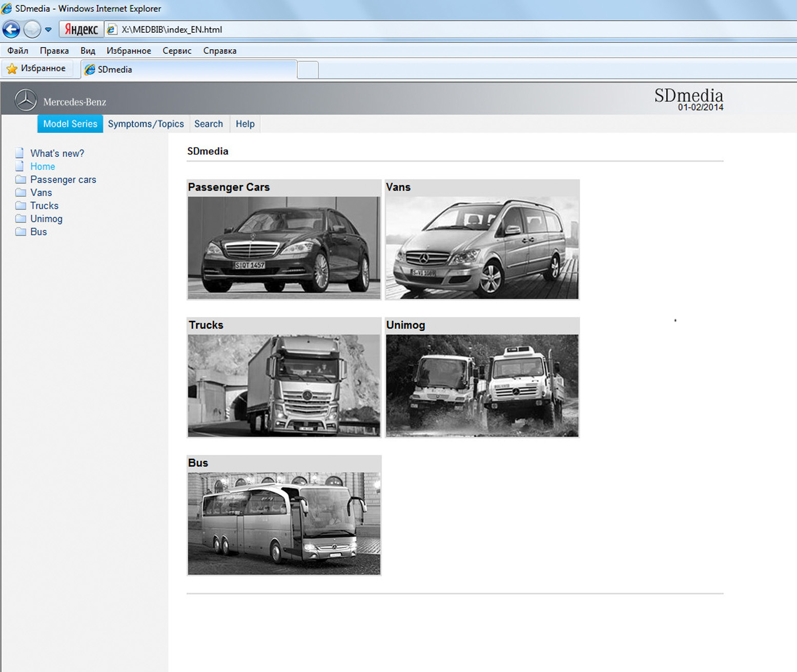Click the Unimog folder icon in sidebar

21,219
